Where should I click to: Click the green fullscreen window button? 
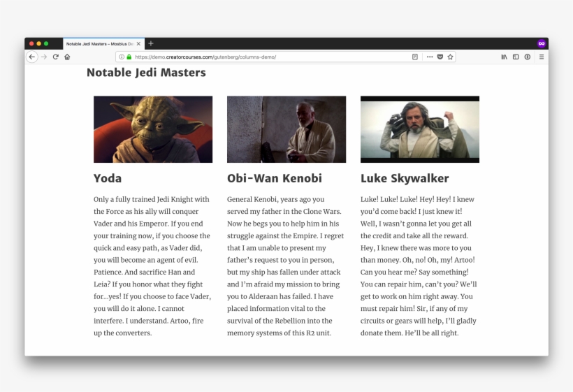[46, 44]
